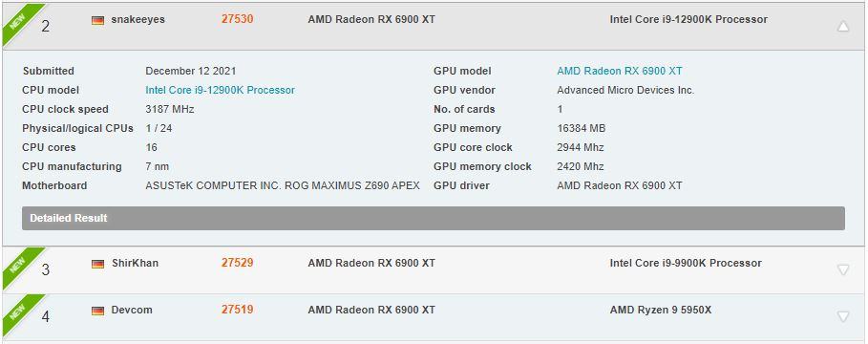The height and width of the screenshot is (344, 868).
Task: Click the German flag beside ShirKhan
Action: pos(98,265)
